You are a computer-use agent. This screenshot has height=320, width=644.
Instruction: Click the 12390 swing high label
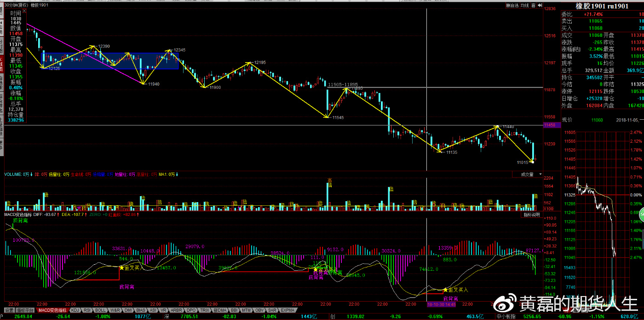point(104,46)
